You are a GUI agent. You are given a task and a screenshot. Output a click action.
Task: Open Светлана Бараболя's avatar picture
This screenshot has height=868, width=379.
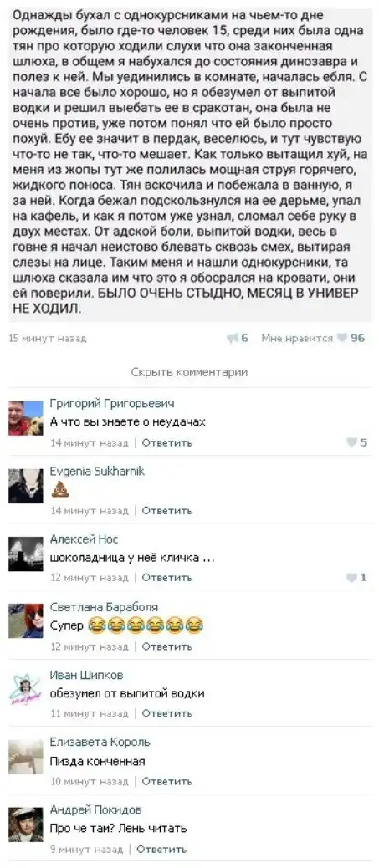point(25,621)
